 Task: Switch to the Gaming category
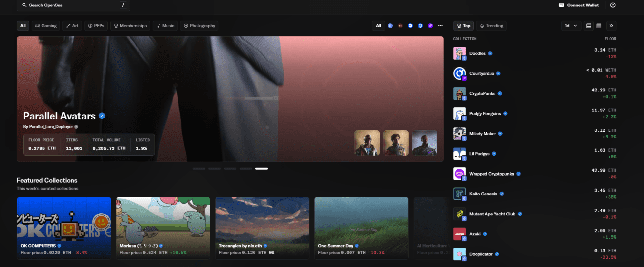point(46,26)
